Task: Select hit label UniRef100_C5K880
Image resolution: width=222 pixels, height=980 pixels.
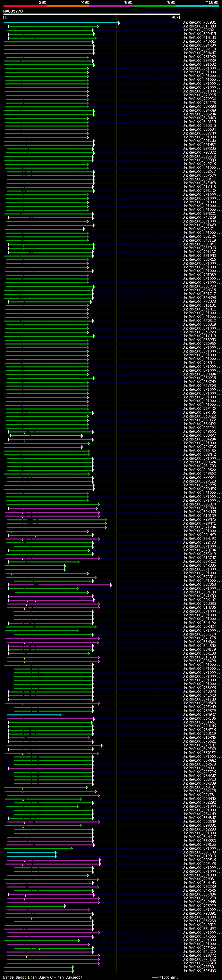Action: 199,508
